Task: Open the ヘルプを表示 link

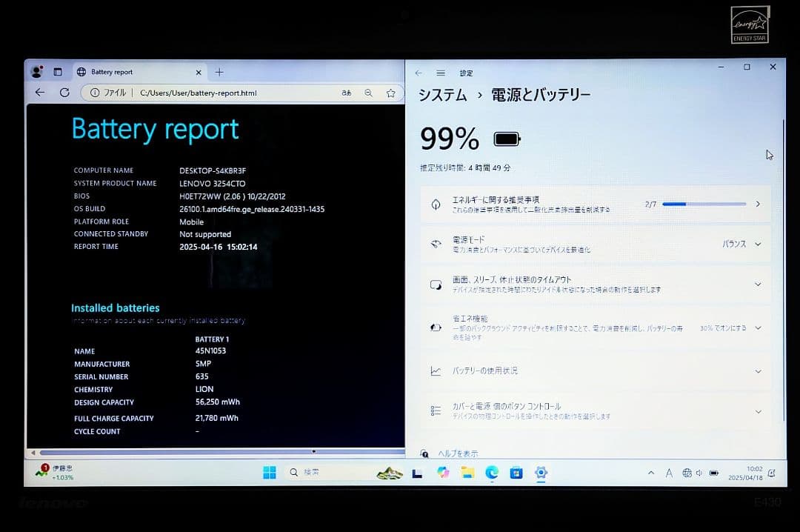Action: coord(459,453)
